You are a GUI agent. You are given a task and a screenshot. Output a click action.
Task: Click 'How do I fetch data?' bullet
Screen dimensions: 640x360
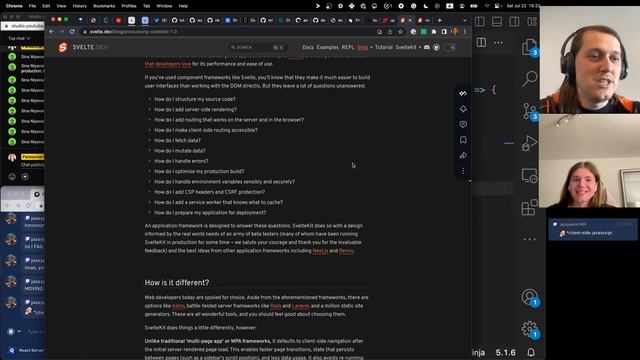178,140
